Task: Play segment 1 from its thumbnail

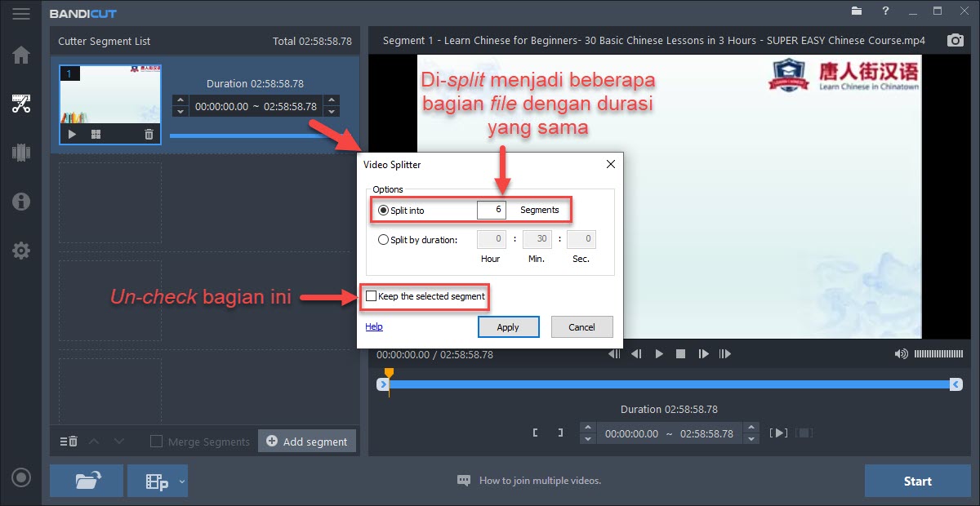Action: pyautogui.click(x=72, y=135)
